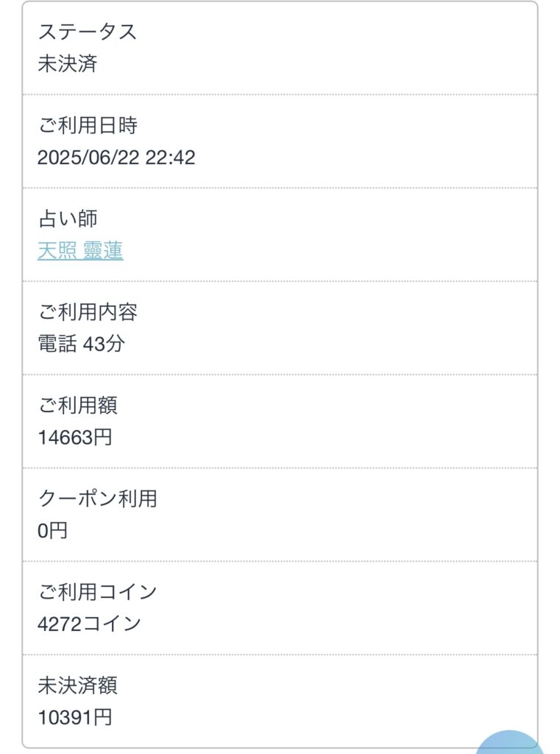Select the 14663円 usage amount

[74, 437]
